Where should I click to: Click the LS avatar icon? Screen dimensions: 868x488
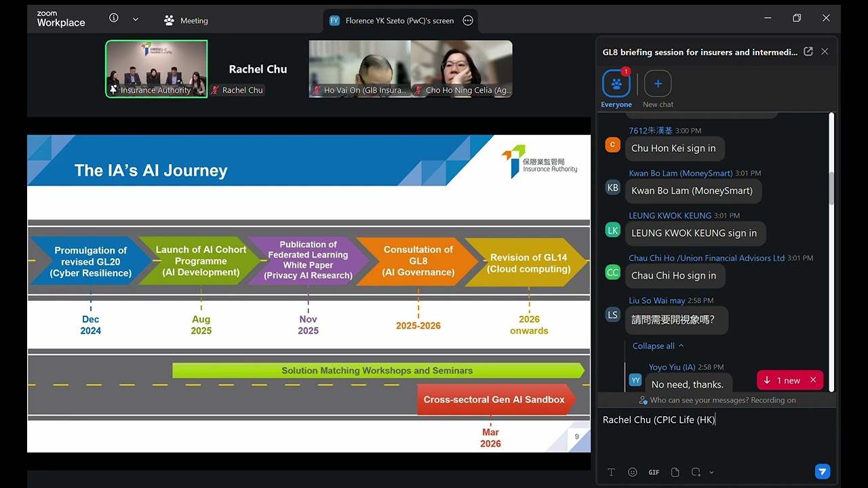coord(613,314)
